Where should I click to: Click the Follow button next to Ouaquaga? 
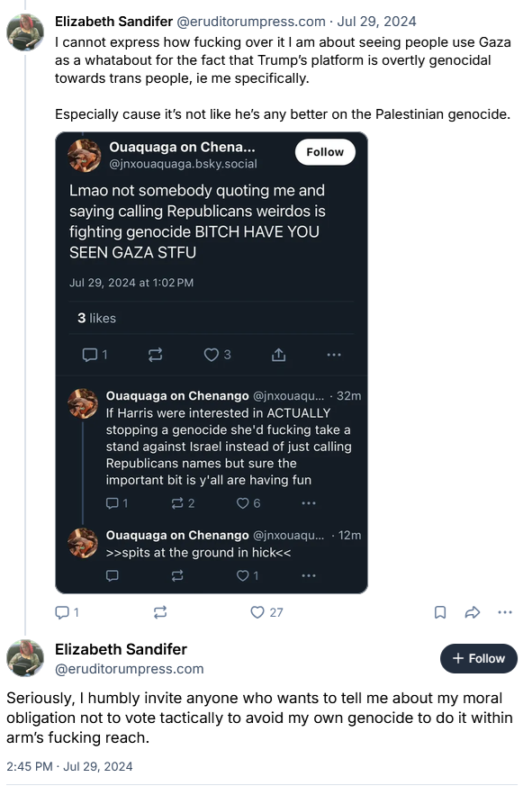325,152
